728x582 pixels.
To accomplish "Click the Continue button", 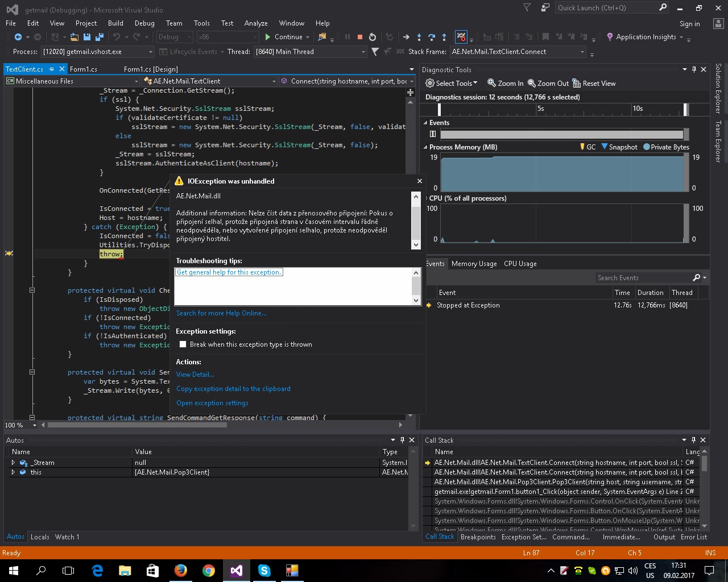I will (x=283, y=37).
